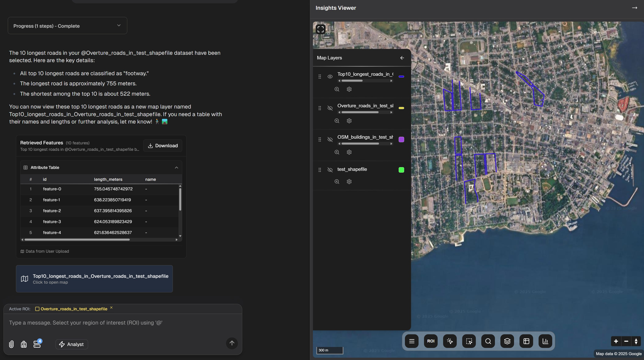Collapse the Attribute Table section
This screenshot has height=360, width=644.
click(x=177, y=168)
